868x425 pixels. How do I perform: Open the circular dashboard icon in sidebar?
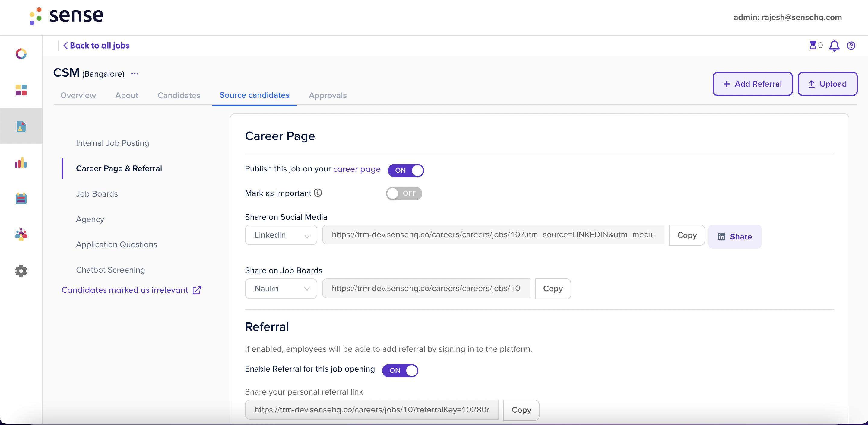click(x=21, y=54)
